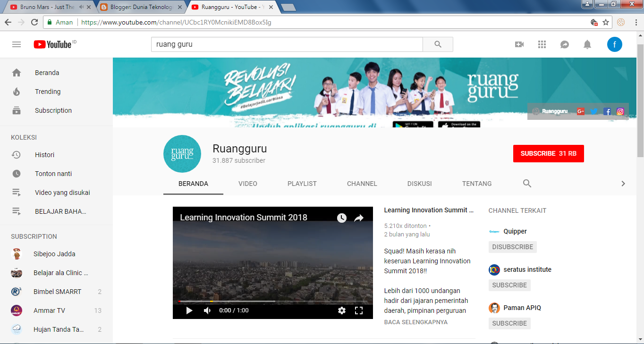Click the search magnifier button
Viewport: 644px width, 344px height.
438,44
